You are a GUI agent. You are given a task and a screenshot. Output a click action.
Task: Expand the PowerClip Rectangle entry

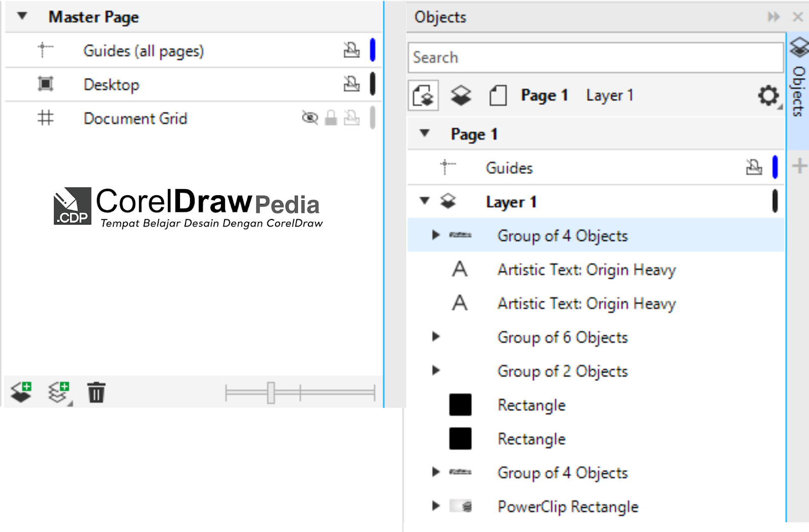coord(436,506)
